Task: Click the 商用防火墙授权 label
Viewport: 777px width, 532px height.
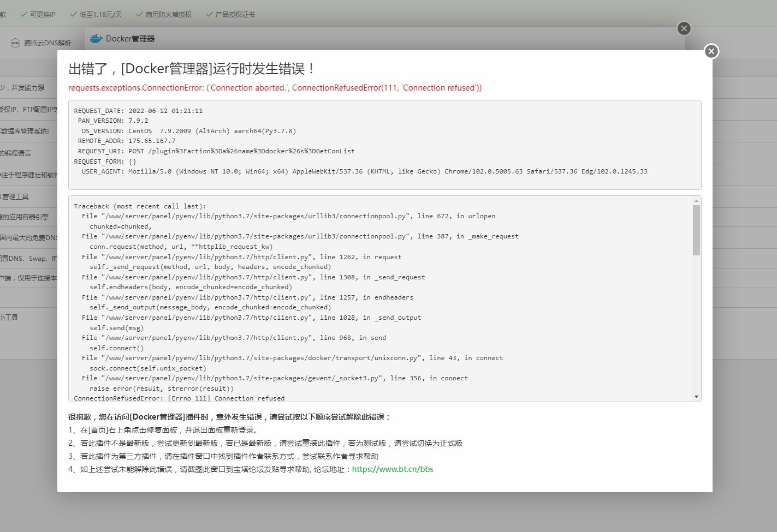Action: coord(164,15)
